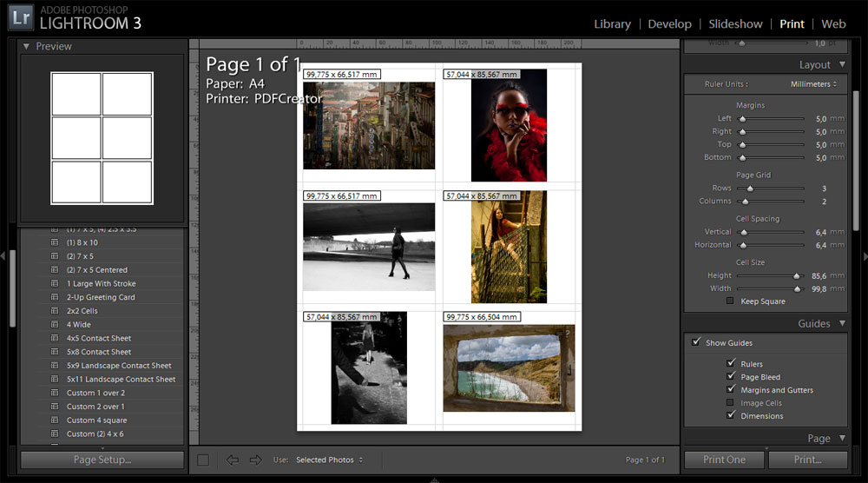Click the Top margin value 5,0
This screenshot has width=868, height=483.
tap(820, 144)
